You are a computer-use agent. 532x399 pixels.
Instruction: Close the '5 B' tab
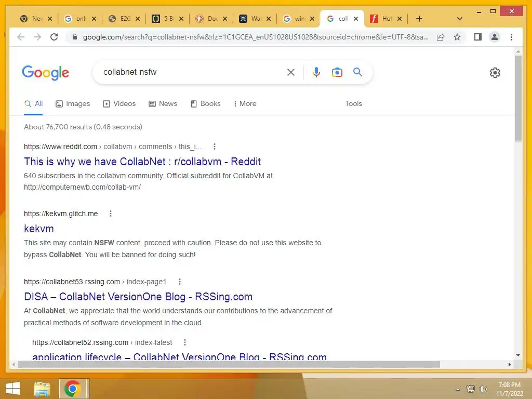coord(181,19)
